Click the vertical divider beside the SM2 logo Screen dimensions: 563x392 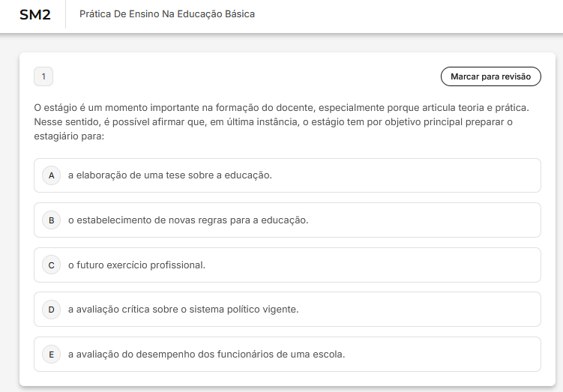click(66, 14)
